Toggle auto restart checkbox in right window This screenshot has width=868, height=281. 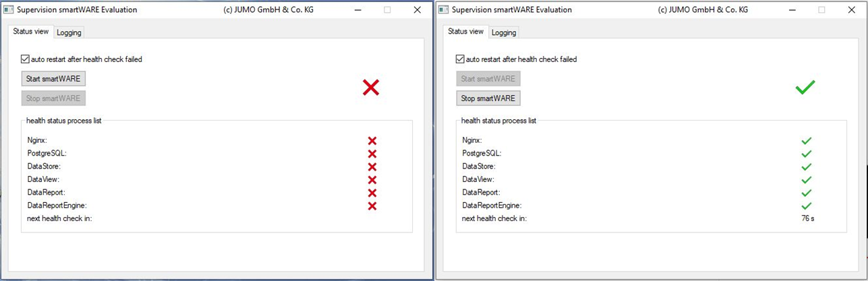point(461,59)
